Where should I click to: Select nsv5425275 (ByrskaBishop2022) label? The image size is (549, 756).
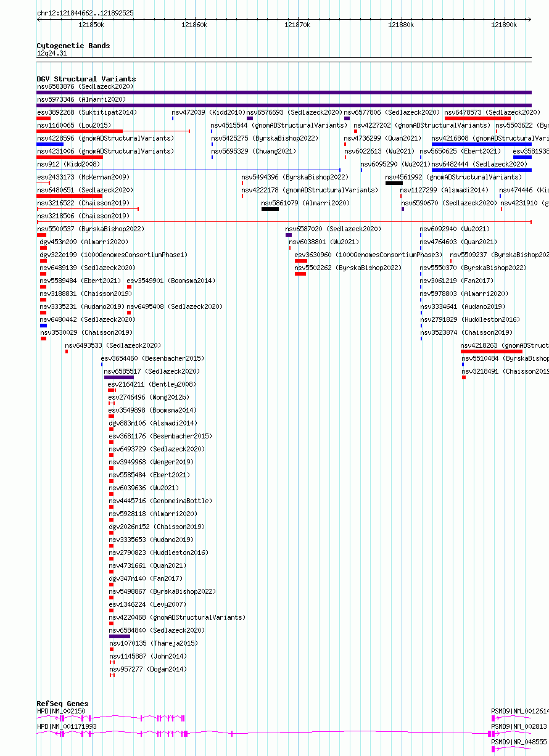point(265,138)
